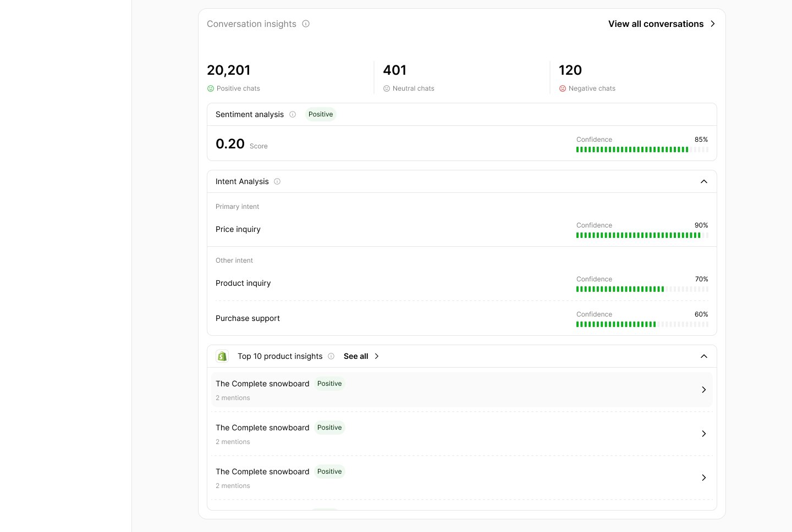Collapse the Intent Analysis section
Viewport: 792px width, 532px height.
[x=704, y=181]
